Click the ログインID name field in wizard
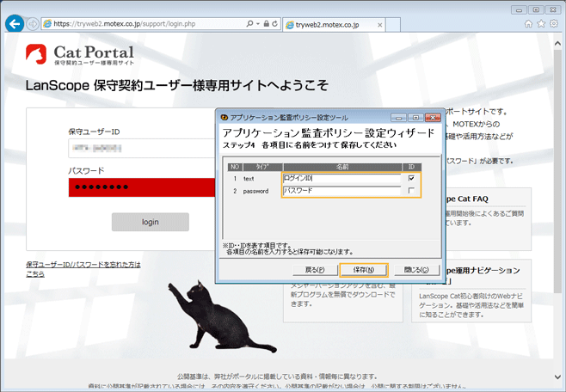This screenshot has height=392, width=566. pyautogui.click(x=341, y=178)
